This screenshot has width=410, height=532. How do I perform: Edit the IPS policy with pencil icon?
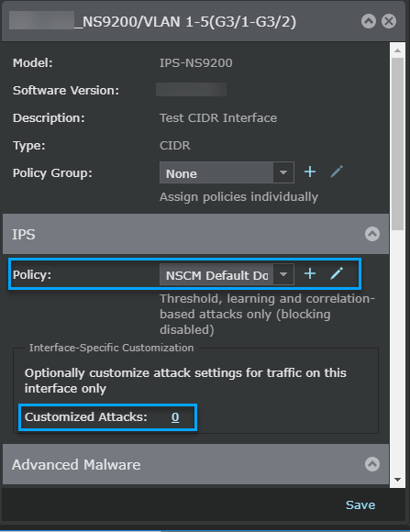pos(337,273)
